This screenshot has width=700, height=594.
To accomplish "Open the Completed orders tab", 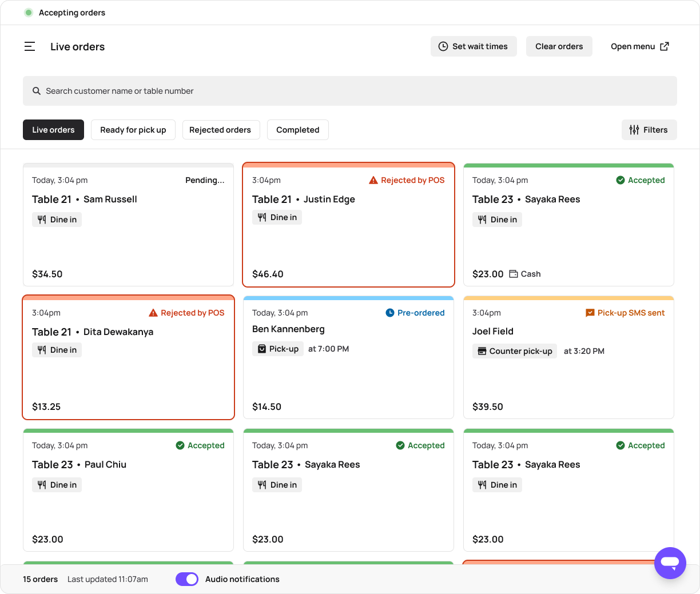I will [x=297, y=130].
